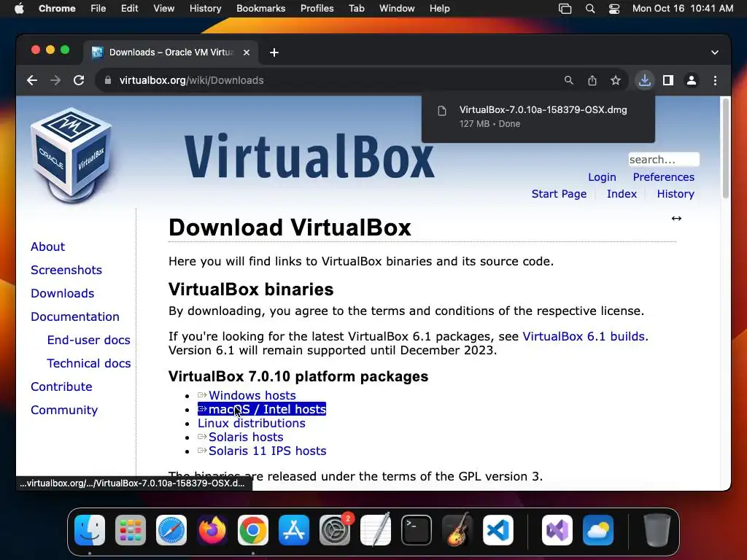The width and height of the screenshot is (747, 560).
Task: Open the cloud weather app in Dock
Action: 598,530
